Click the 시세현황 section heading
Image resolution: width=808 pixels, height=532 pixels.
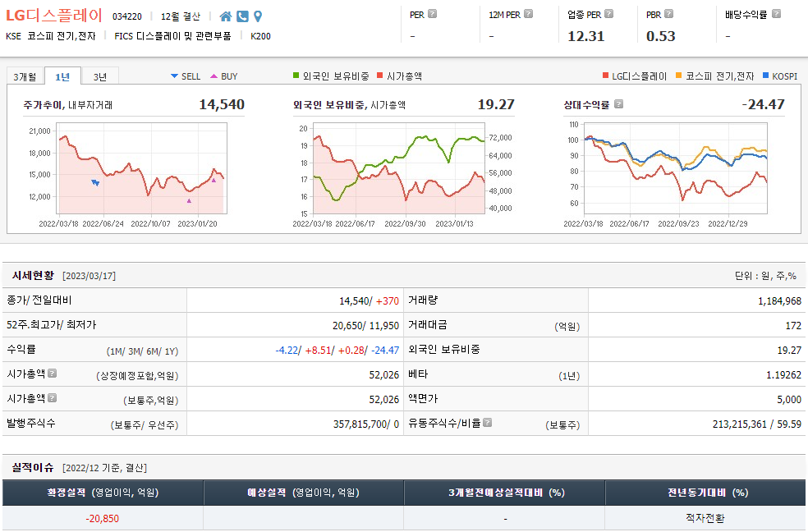33,276
